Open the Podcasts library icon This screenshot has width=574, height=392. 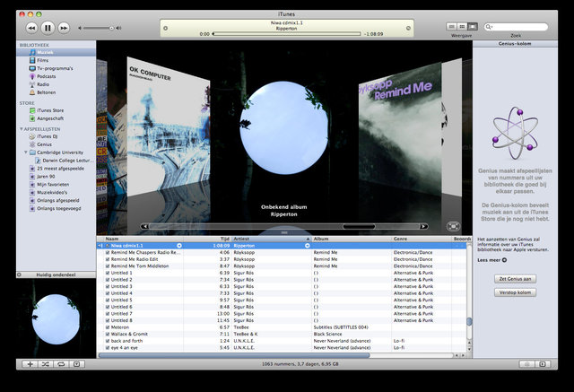click(x=32, y=76)
